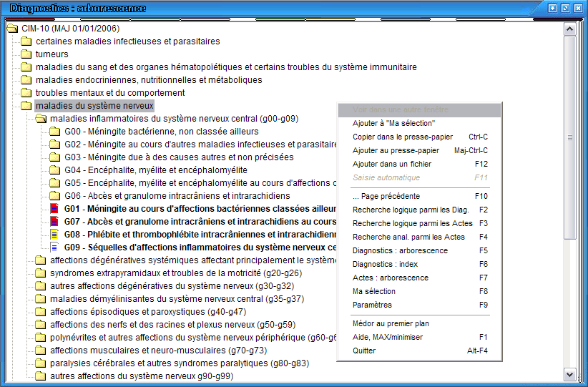Select 'G06 - Abcès et granulome' row text
Image resolution: width=588 pixels, height=387 pixels.
click(177, 196)
